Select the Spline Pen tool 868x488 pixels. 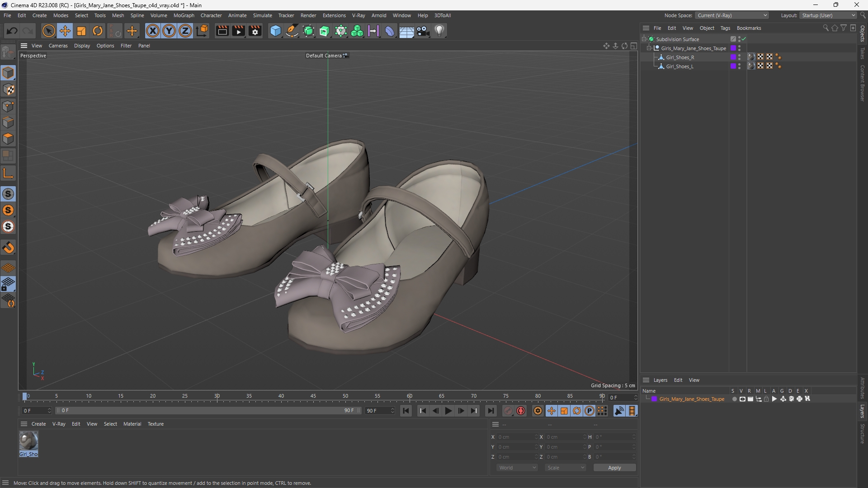click(292, 31)
